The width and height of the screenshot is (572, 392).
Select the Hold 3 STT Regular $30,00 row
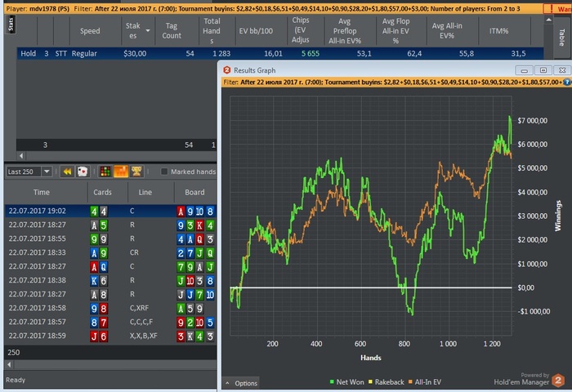[279, 54]
